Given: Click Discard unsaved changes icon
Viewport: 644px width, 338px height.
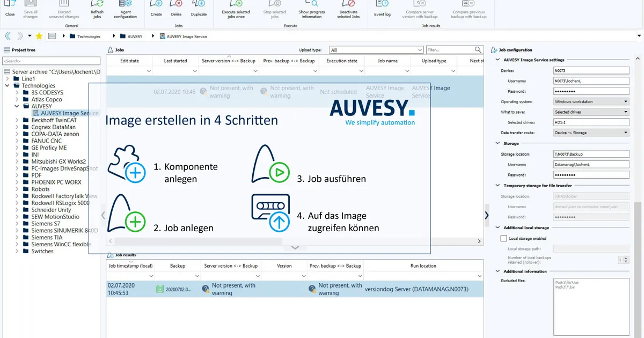Looking at the screenshot, I should [x=64, y=4].
